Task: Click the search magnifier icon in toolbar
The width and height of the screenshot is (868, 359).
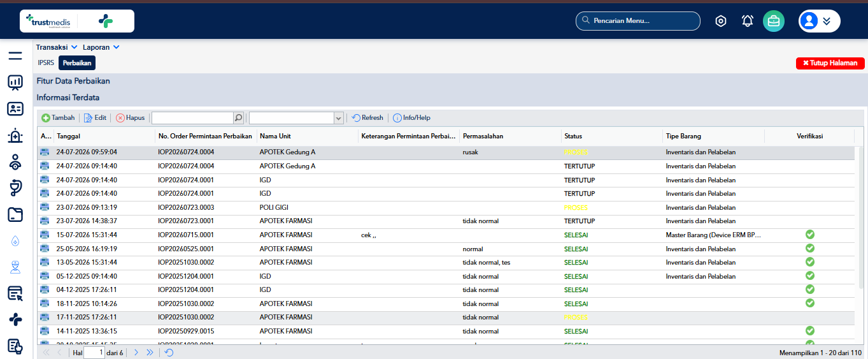Action: click(238, 118)
